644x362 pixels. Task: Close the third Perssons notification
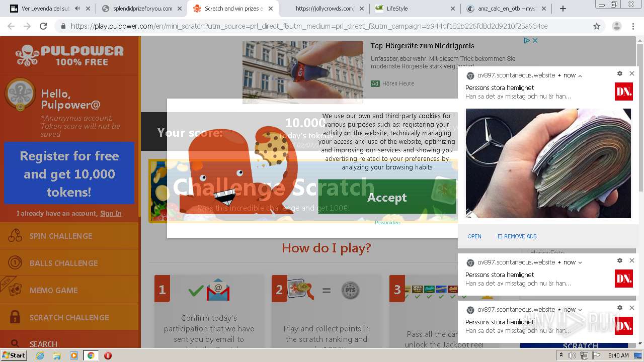click(x=632, y=308)
